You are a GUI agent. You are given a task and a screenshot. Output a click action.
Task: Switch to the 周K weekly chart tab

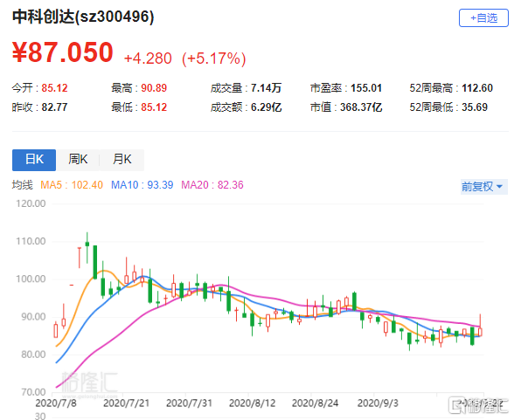(x=78, y=160)
